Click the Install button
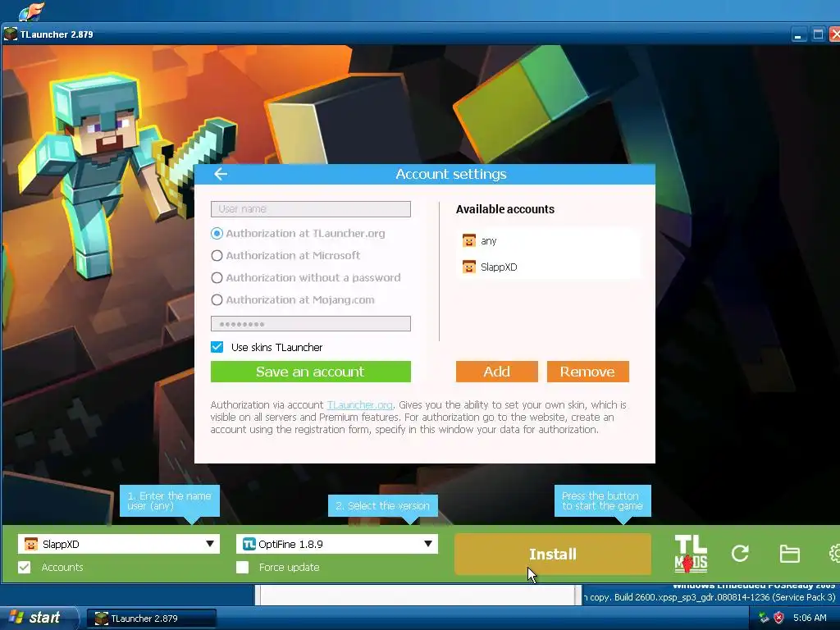 pyautogui.click(x=553, y=554)
